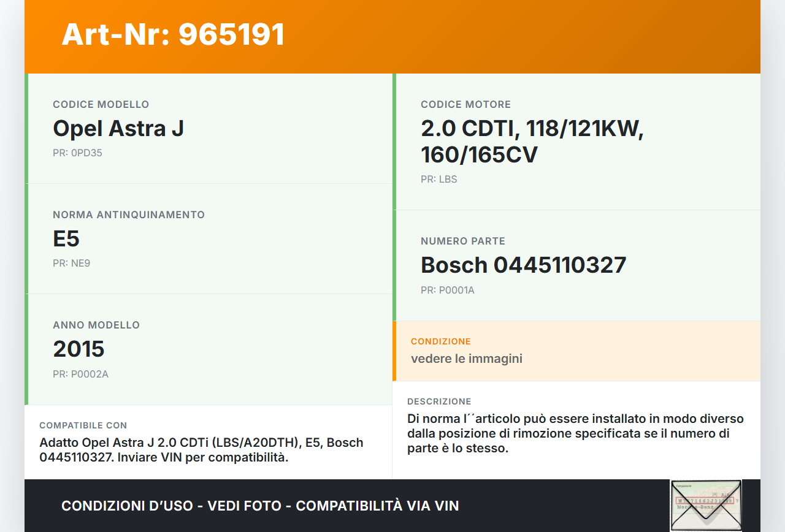Click the ANNO MODELLO 2015 value
The height and width of the screenshot is (532, 785).
(x=78, y=349)
